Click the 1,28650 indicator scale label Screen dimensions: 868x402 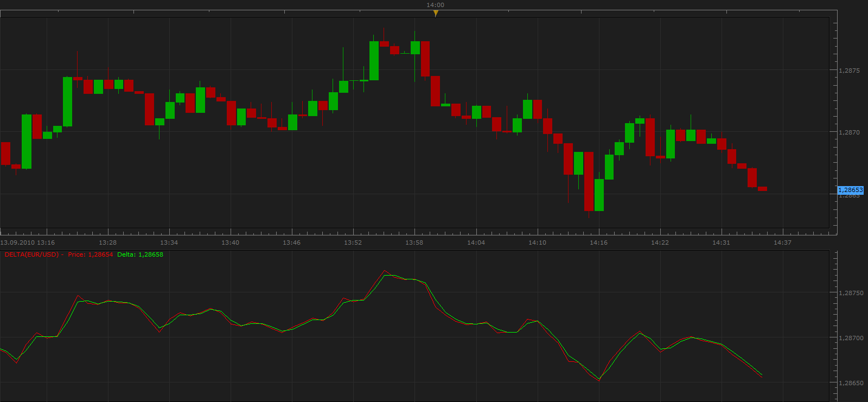click(851, 383)
